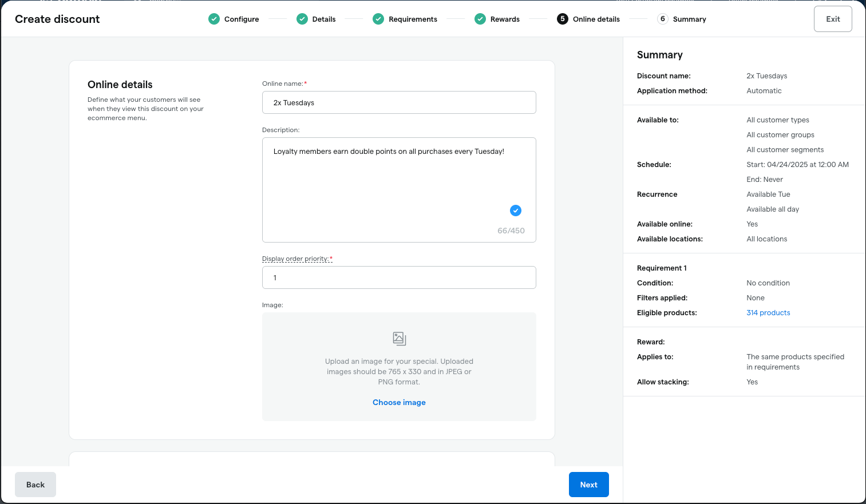Click the 'All locations' value
The height and width of the screenshot is (504, 866).
coord(766,239)
